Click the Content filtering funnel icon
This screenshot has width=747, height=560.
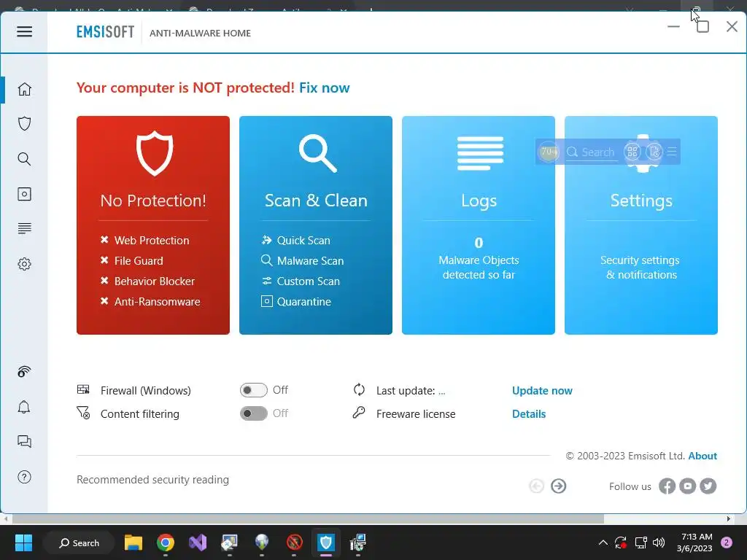[x=83, y=413]
